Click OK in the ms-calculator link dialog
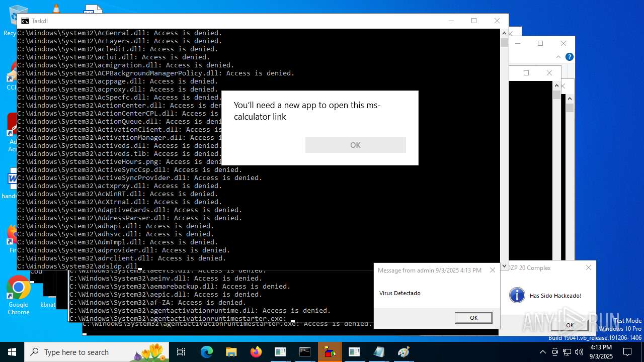 (355, 145)
